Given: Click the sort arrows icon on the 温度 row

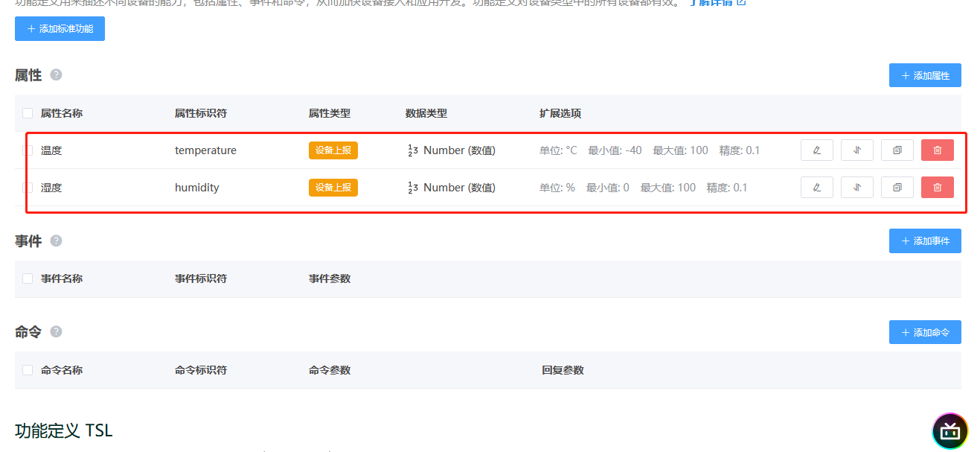Looking at the screenshot, I should coord(856,150).
